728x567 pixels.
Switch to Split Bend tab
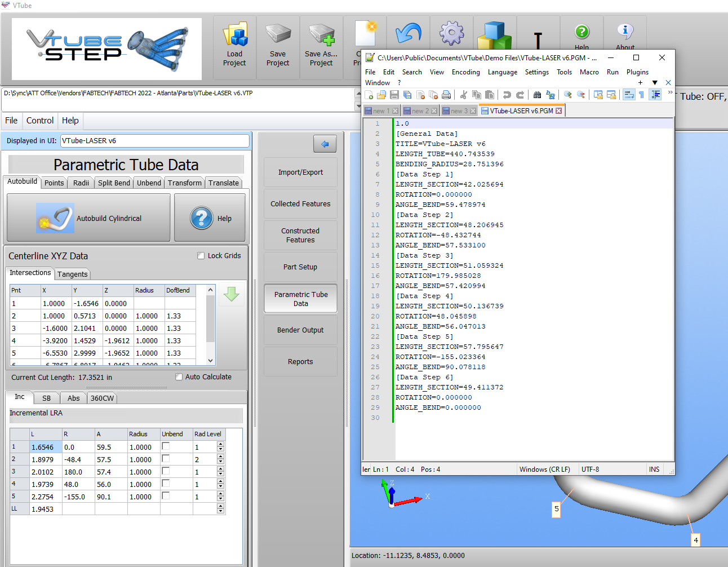pos(114,183)
